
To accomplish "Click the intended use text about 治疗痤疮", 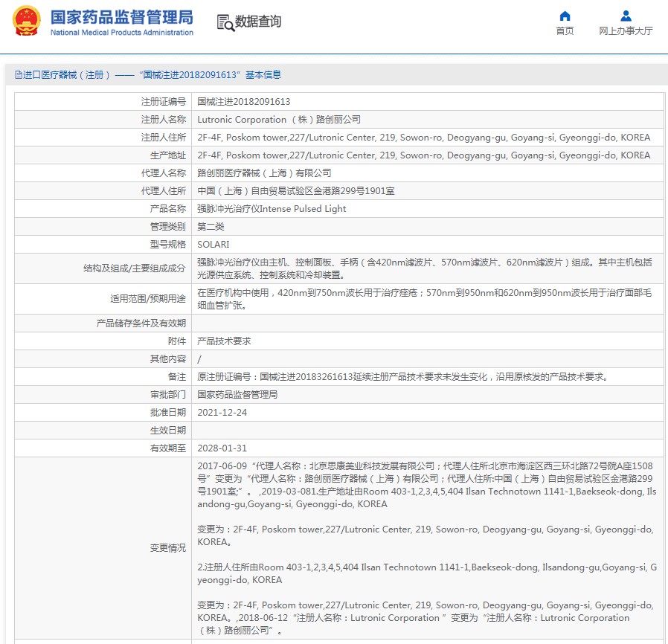I will pos(425,300).
